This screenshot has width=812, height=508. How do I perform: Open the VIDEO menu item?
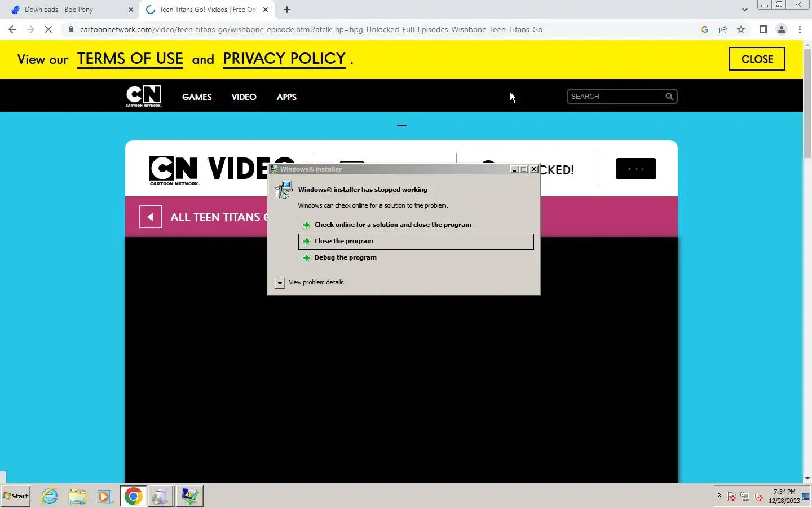click(244, 97)
